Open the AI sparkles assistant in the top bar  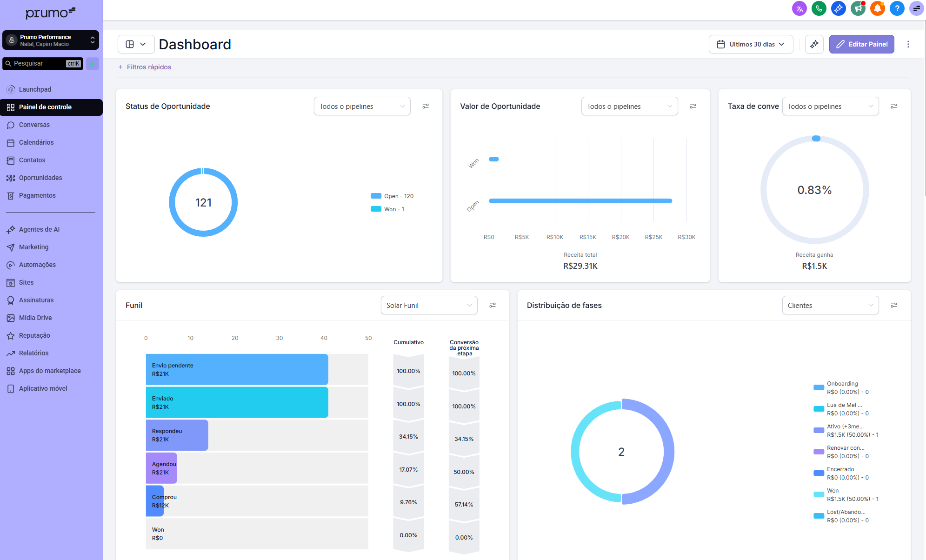pyautogui.click(x=838, y=8)
